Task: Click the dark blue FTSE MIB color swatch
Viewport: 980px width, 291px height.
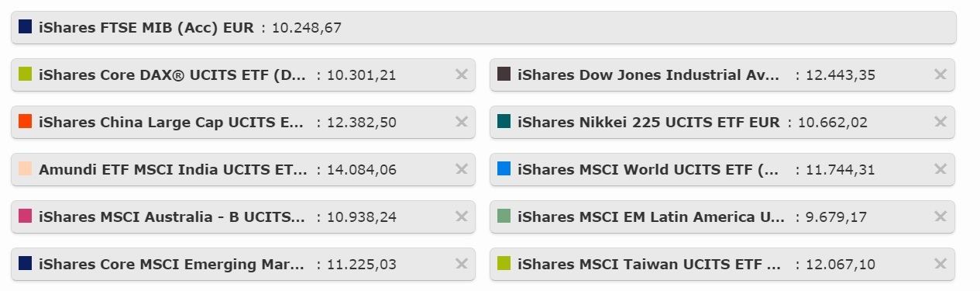Action: (x=25, y=26)
